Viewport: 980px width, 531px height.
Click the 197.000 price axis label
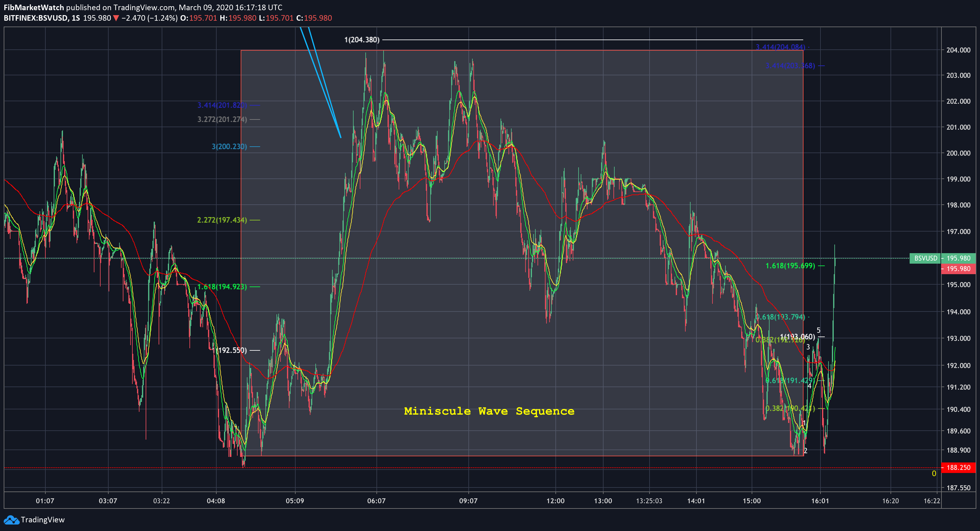click(x=958, y=232)
